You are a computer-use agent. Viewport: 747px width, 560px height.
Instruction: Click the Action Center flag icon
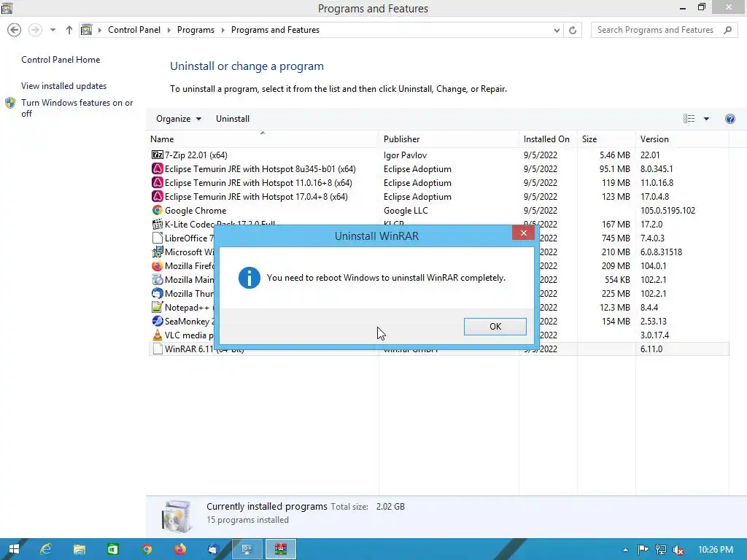643,550
